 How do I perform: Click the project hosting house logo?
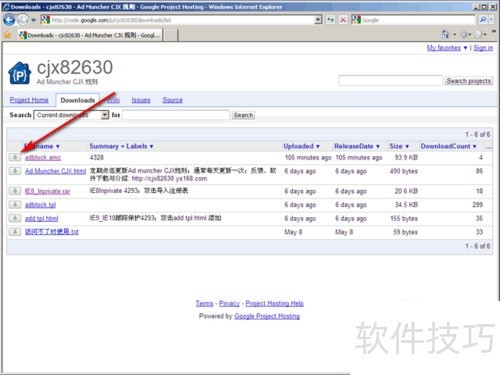click(x=19, y=73)
